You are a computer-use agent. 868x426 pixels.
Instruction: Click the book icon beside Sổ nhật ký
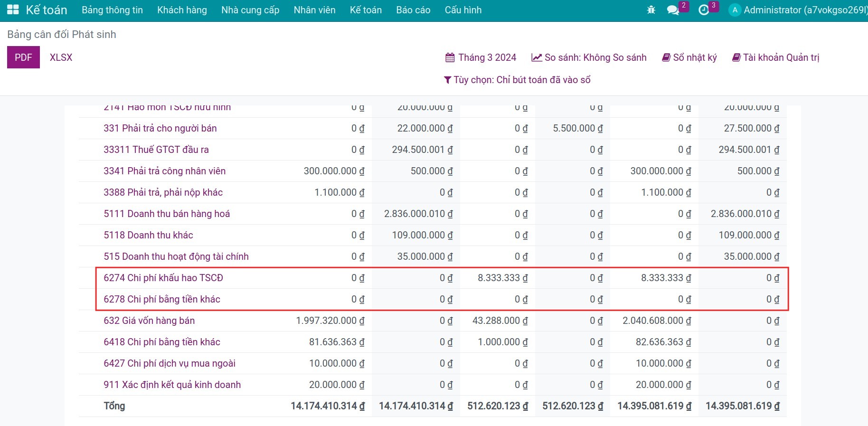click(666, 58)
